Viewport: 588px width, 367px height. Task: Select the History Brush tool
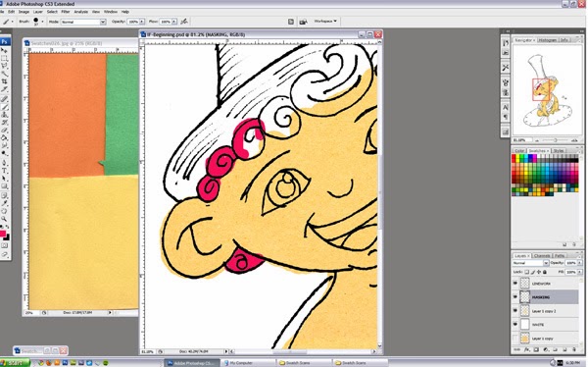point(5,123)
